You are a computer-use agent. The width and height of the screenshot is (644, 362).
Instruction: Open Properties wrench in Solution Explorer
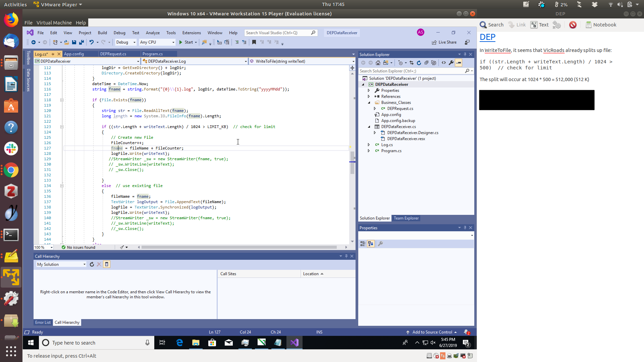pos(451,63)
